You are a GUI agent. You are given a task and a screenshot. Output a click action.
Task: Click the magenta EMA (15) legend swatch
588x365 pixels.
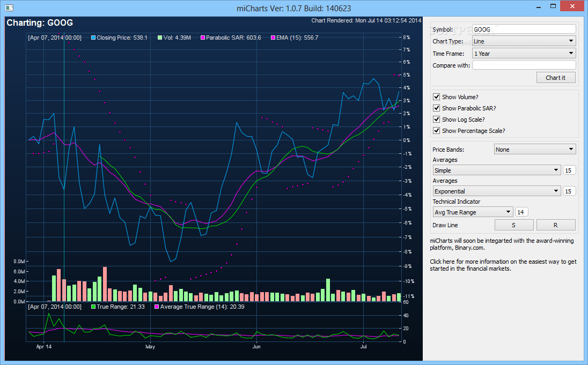point(273,38)
